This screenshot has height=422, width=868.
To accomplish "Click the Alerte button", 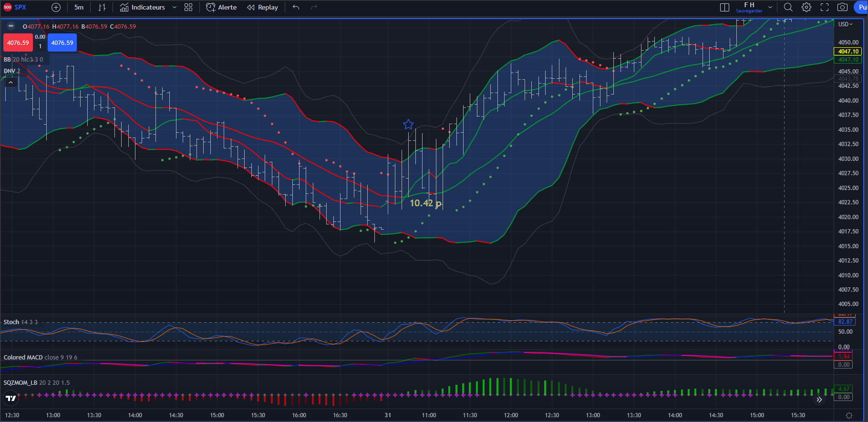I will (221, 7).
